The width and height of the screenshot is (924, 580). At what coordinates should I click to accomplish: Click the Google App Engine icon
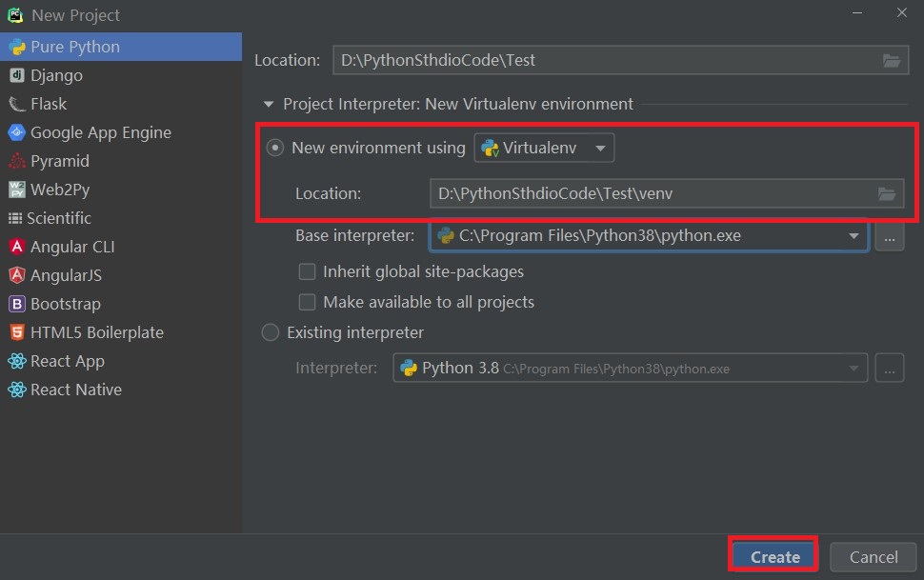(16, 132)
